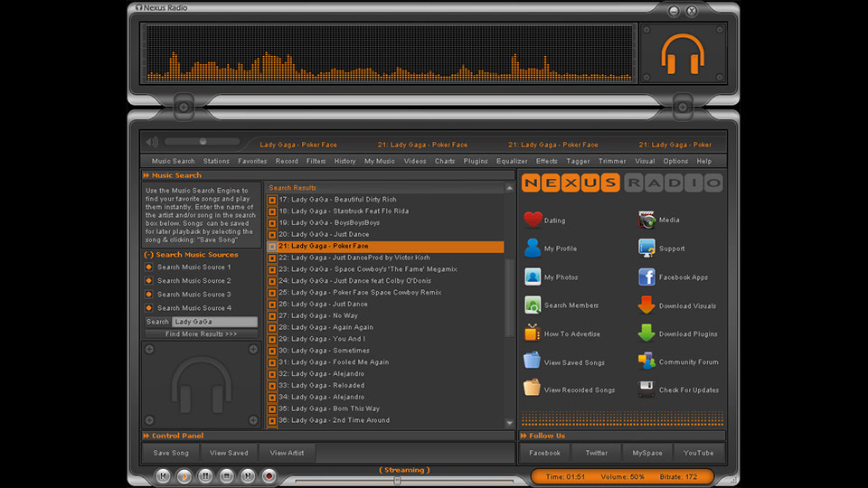The width and height of the screenshot is (868, 488).
Task: Open the Facebook Apps icon
Action: [646, 277]
